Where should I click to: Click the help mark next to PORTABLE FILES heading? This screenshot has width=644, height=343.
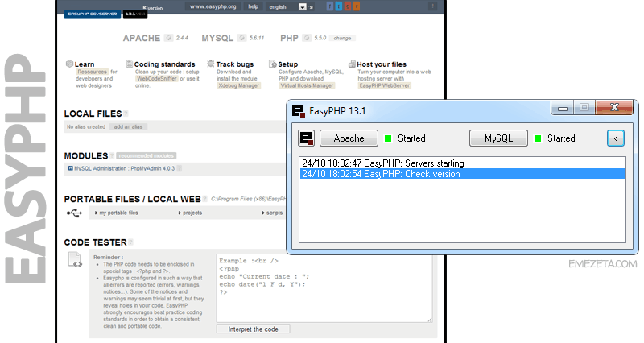coord(204,199)
